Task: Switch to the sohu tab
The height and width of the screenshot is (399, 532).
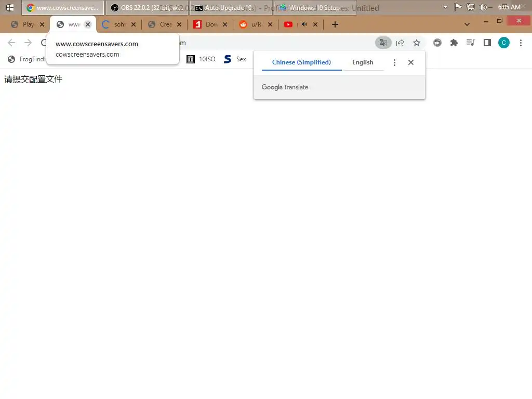Action: click(x=114, y=24)
